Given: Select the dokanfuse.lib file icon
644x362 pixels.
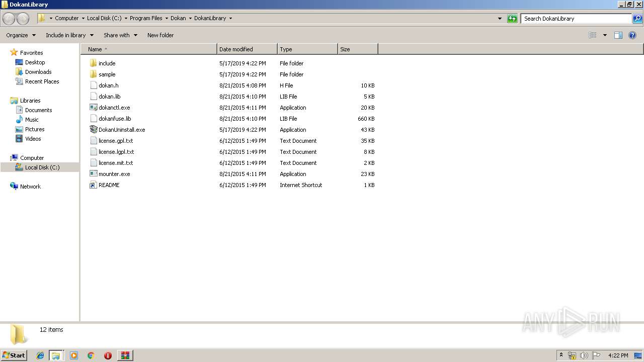Looking at the screenshot, I should [93, 119].
